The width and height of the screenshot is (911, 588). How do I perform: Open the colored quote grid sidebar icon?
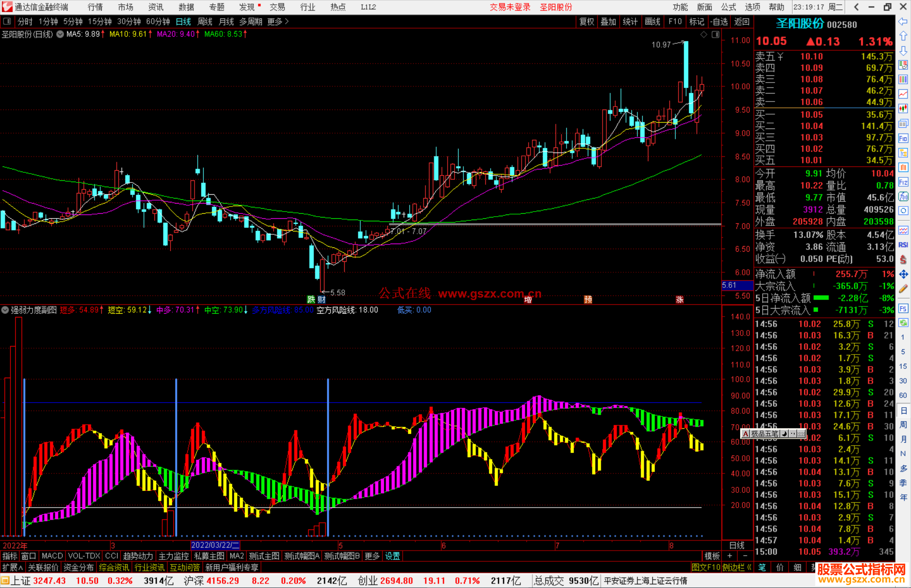(903, 80)
